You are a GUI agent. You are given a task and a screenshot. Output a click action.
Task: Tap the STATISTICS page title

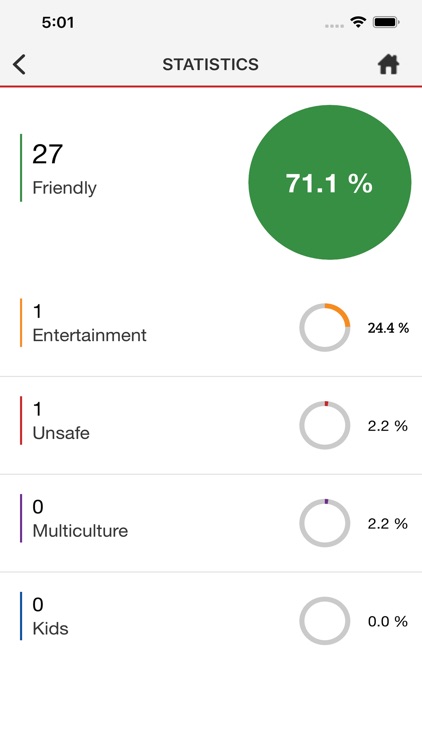211,65
